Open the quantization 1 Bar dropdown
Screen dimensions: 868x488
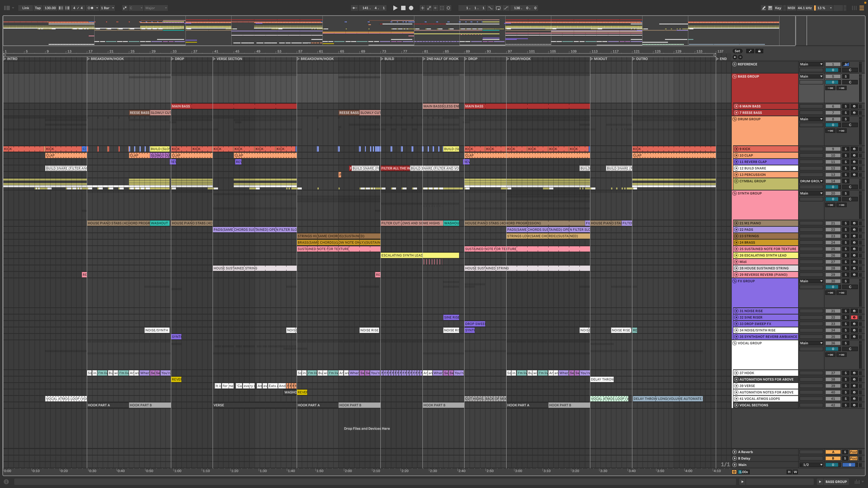tap(107, 8)
